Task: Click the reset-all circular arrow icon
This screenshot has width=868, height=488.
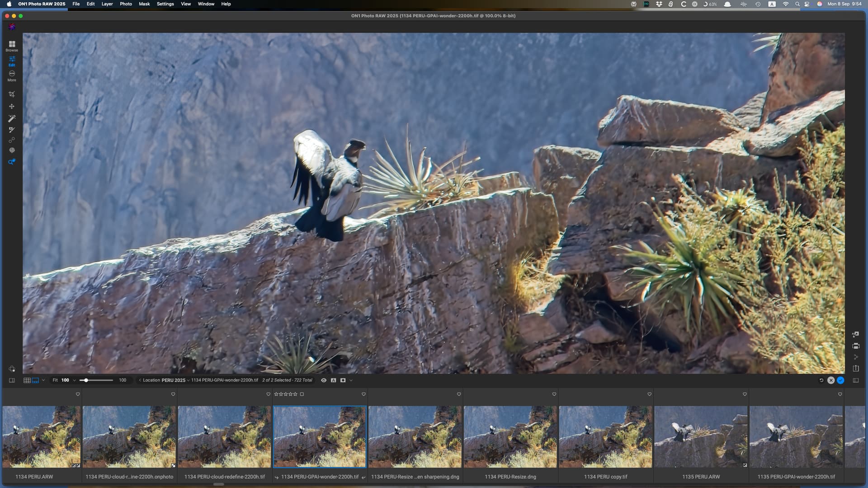Action: [x=821, y=380]
